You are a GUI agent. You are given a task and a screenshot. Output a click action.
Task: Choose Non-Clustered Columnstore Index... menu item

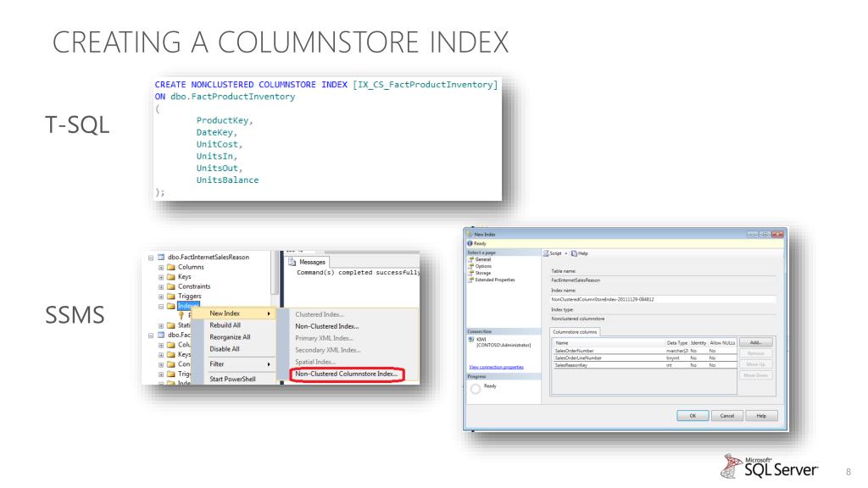pos(347,374)
